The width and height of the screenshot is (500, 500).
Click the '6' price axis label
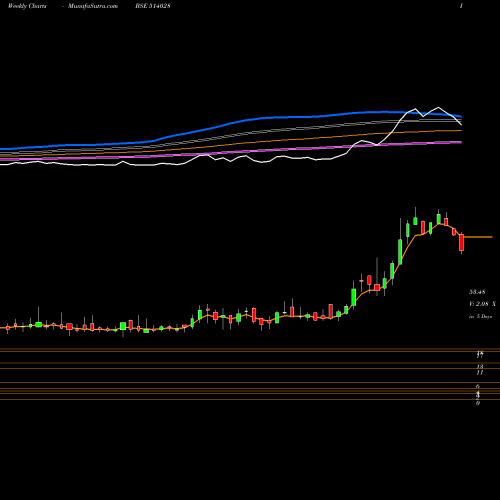478,386
